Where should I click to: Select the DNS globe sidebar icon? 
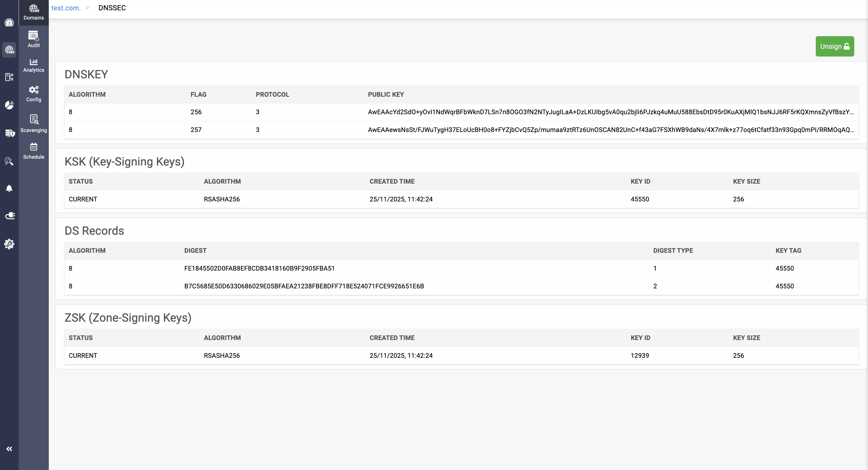9,50
